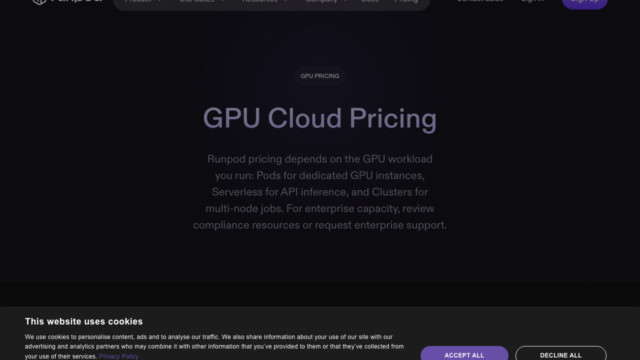Viewport: 640px width, 360px height.
Task: Click the Sign in link
Action: pos(532,1)
